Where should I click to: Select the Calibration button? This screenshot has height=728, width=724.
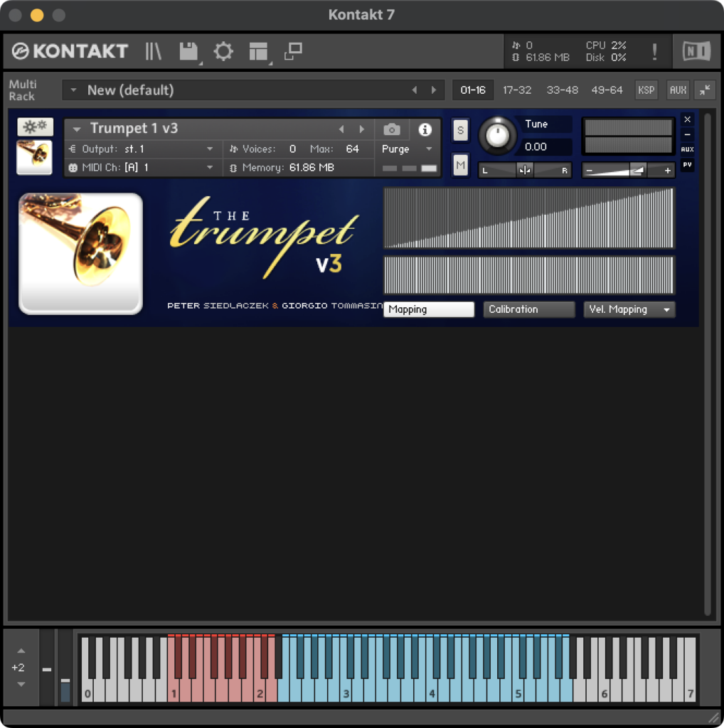coord(529,309)
